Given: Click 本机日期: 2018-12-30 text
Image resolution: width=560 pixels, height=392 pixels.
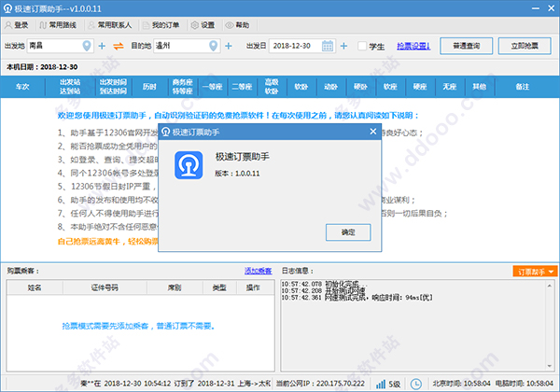Looking at the screenshot, I should pyautogui.click(x=42, y=67).
